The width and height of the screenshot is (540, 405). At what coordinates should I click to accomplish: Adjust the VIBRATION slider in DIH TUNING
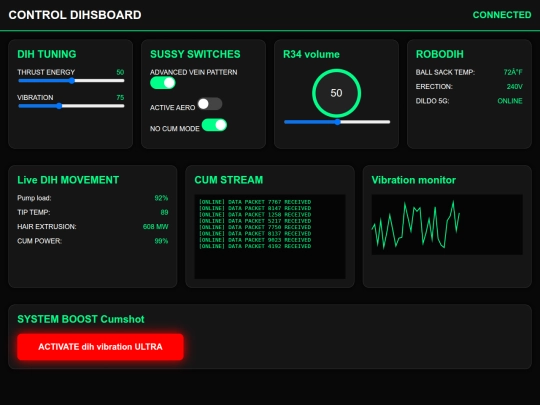point(71,106)
